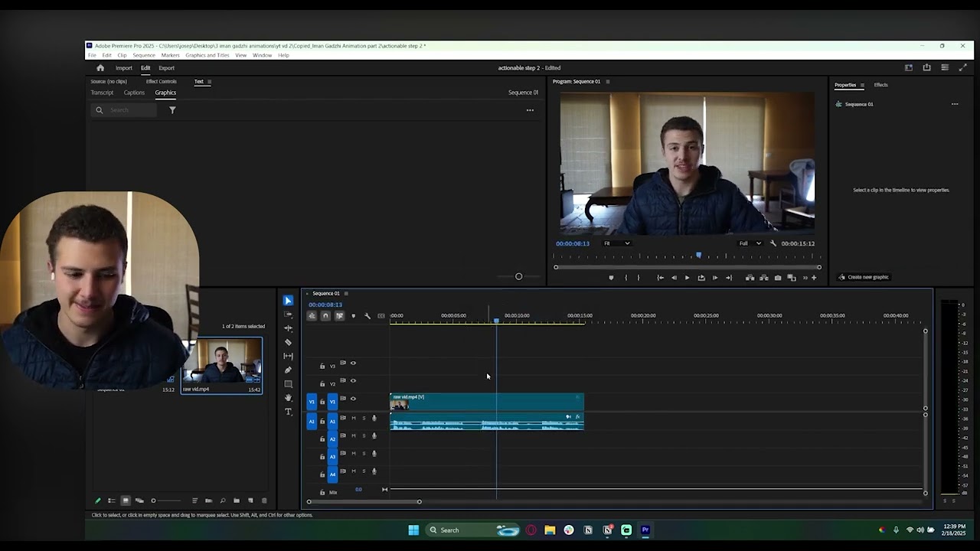Viewport: 980px width, 551px height.
Task: Click the filter icon beside Search
Action: coord(172,110)
